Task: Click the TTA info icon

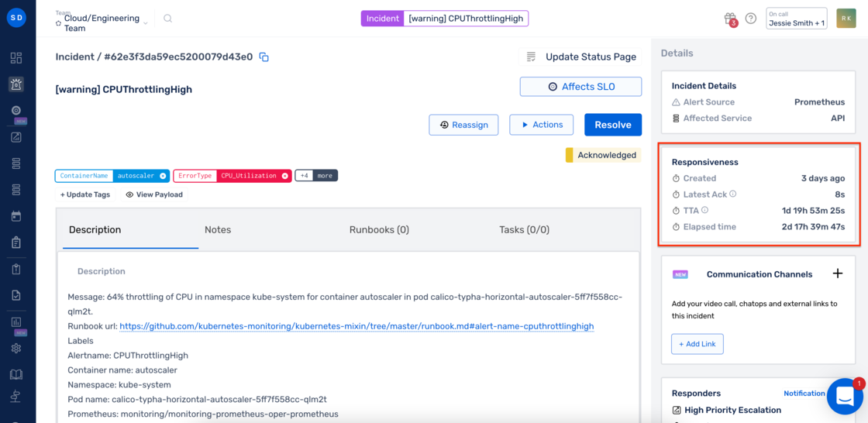Action: [705, 210]
